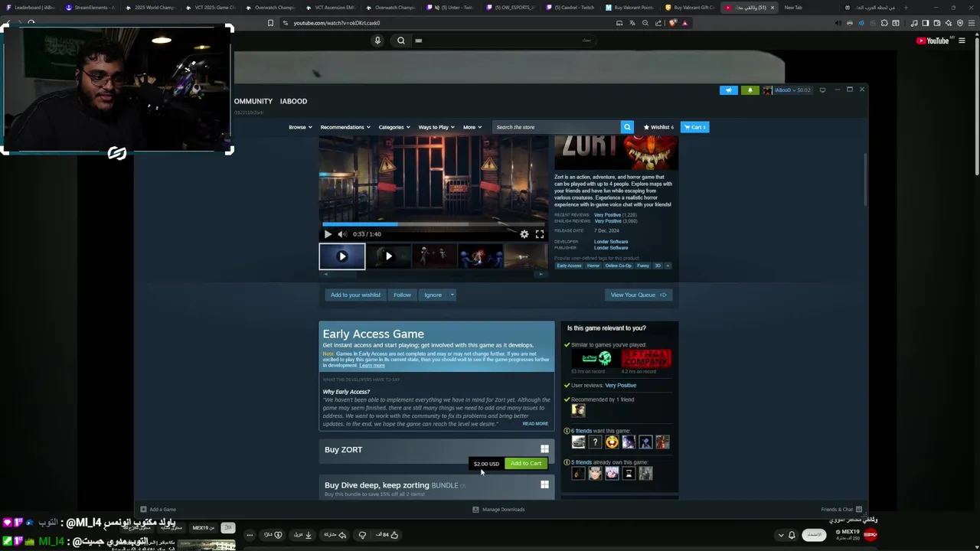The height and width of the screenshot is (551, 980).
Task: Open YouTube video more options ellipsis
Action: [250, 535]
